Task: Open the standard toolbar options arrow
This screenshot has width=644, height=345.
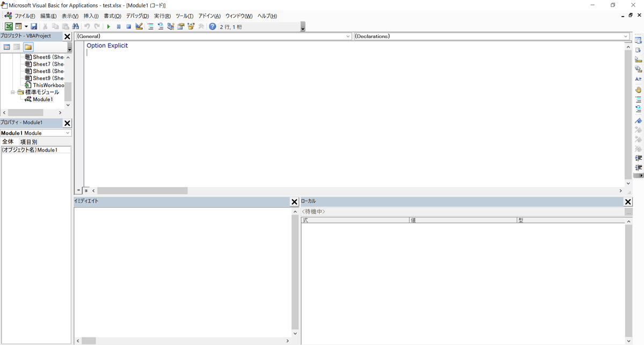Action: pyautogui.click(x=303, y=28)
